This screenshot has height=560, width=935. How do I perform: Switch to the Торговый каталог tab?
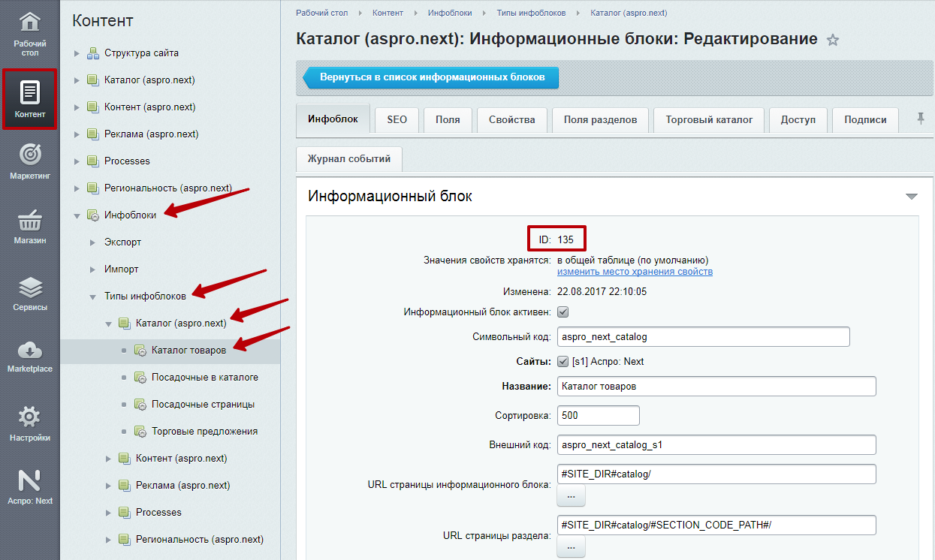709,119
